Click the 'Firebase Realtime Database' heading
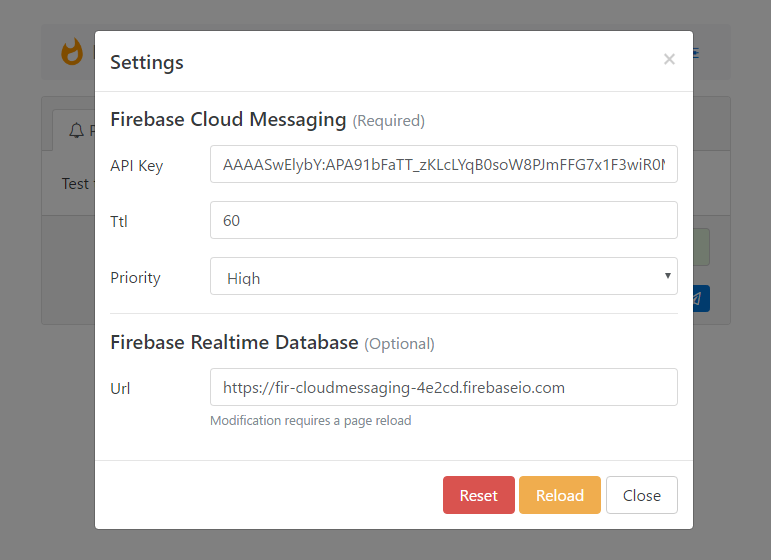The image size is (771, 560). tap(234, 342)
